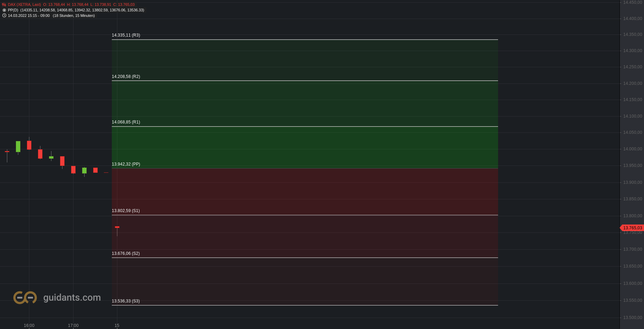Click the date range text 14.03.2022 15:15 - 09:00

pos(29,16)
